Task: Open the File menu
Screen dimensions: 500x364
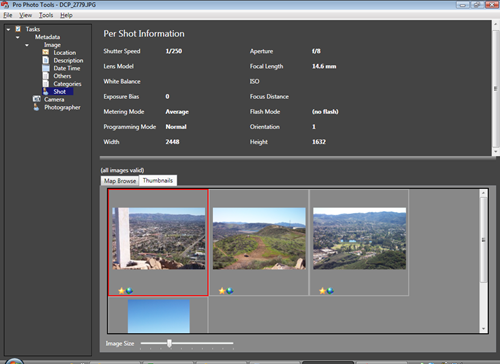Action: tap(8, 15)
